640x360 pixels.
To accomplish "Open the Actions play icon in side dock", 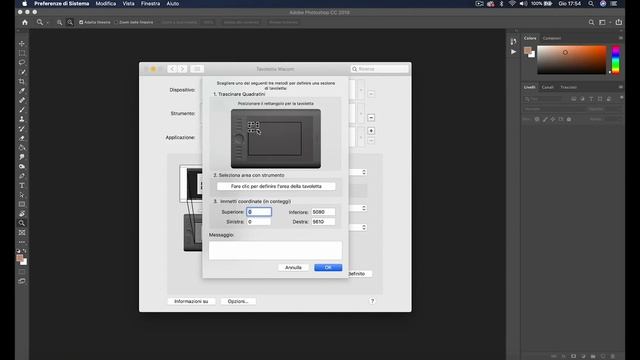I will tap(513, 52).
